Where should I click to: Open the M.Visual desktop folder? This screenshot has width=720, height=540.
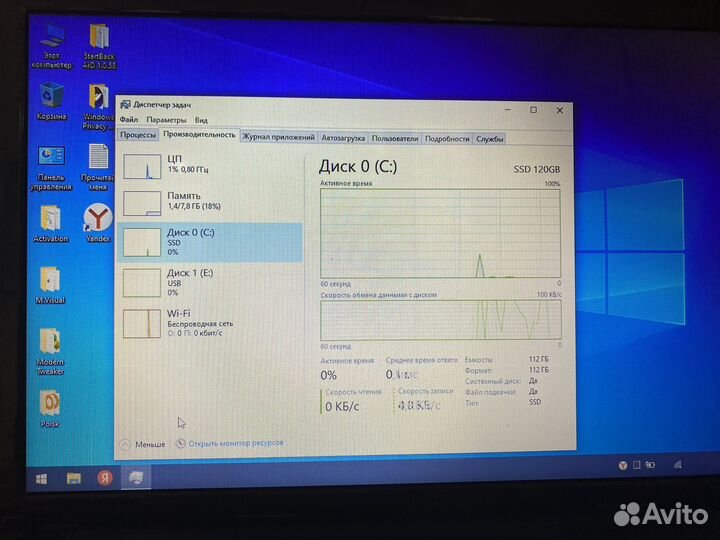(x=50, y=285)
